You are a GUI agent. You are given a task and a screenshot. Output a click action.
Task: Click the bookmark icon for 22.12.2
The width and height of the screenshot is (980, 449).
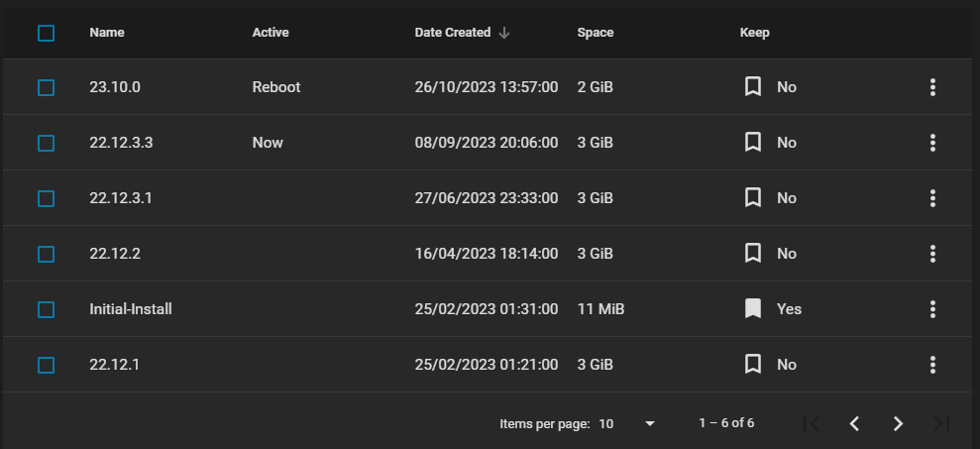tap(753, 254)
